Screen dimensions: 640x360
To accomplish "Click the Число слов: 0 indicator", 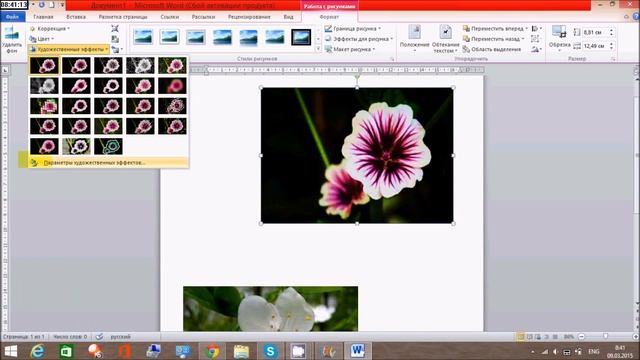I will click(x=70, y=337).
